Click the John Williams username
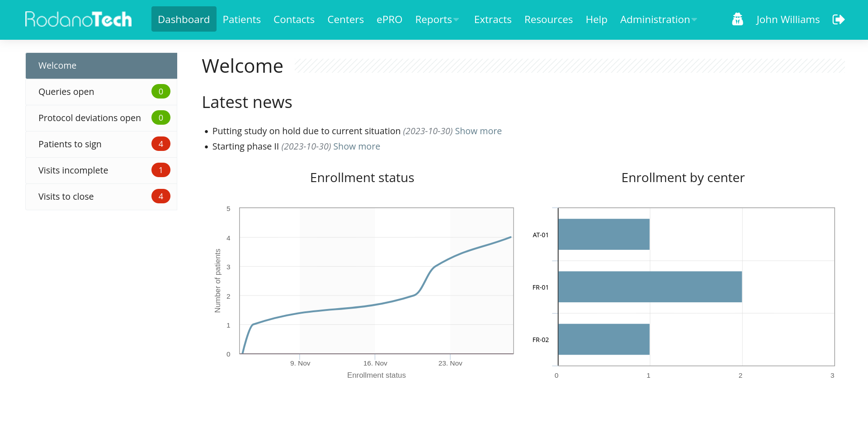The height and width of the screenshot is (441, 868). (x=788, y=19)
